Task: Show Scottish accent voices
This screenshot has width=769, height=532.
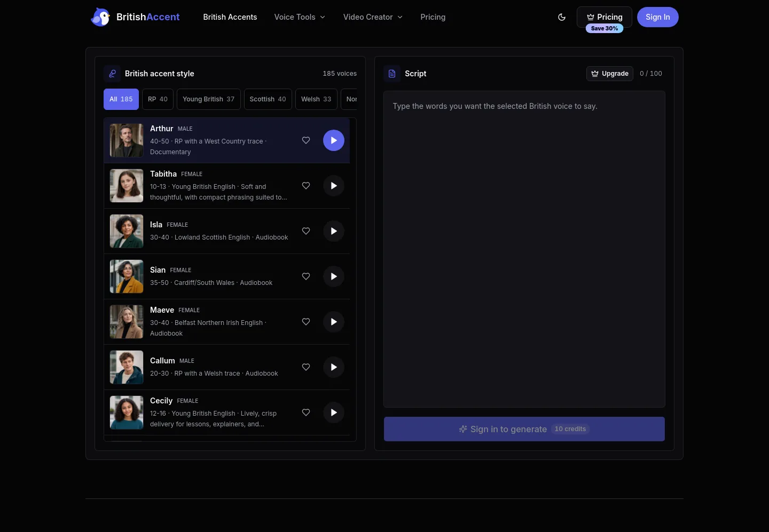Action: (268, 99)
